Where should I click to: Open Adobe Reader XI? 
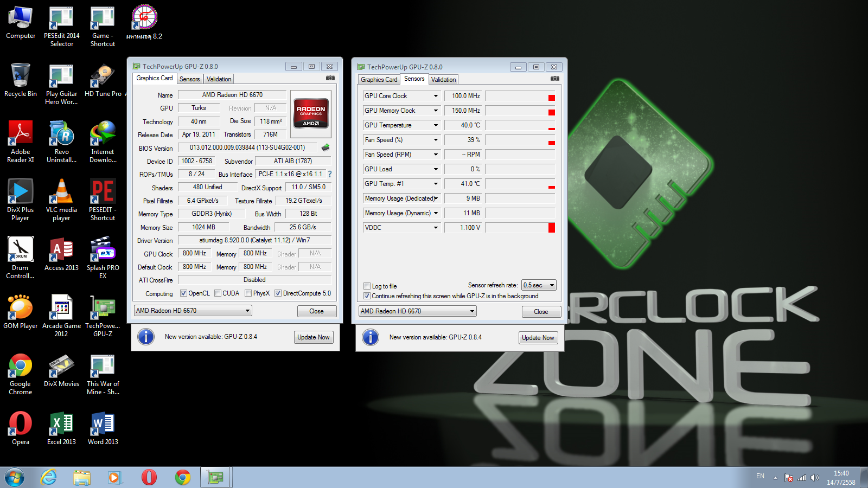tap(21, 142)
